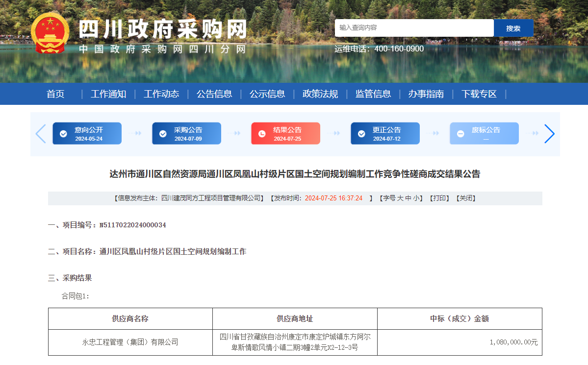Screen dimensions: 588x365
Task: Set font size to 小 (small)
Action: pyautogui.click(x=416, y=198)
